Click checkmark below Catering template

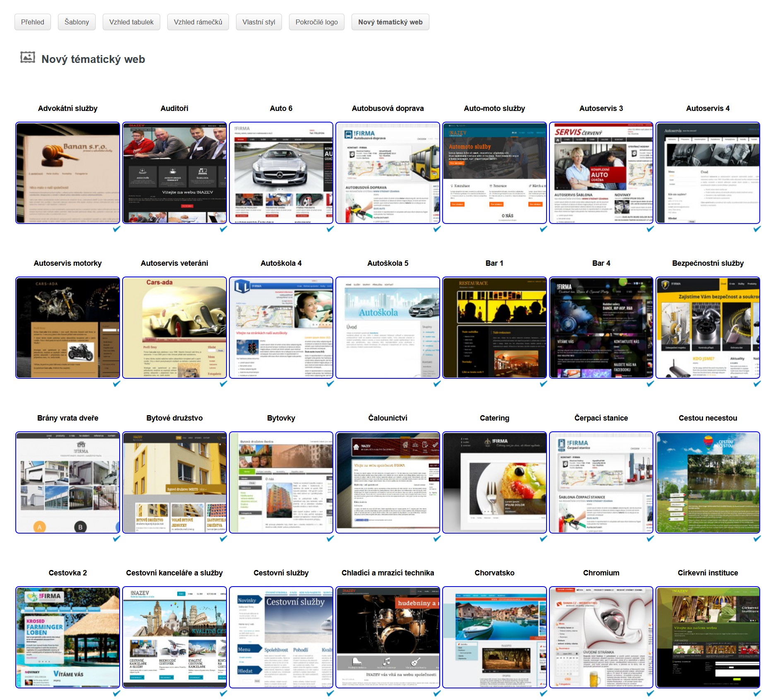543,539
